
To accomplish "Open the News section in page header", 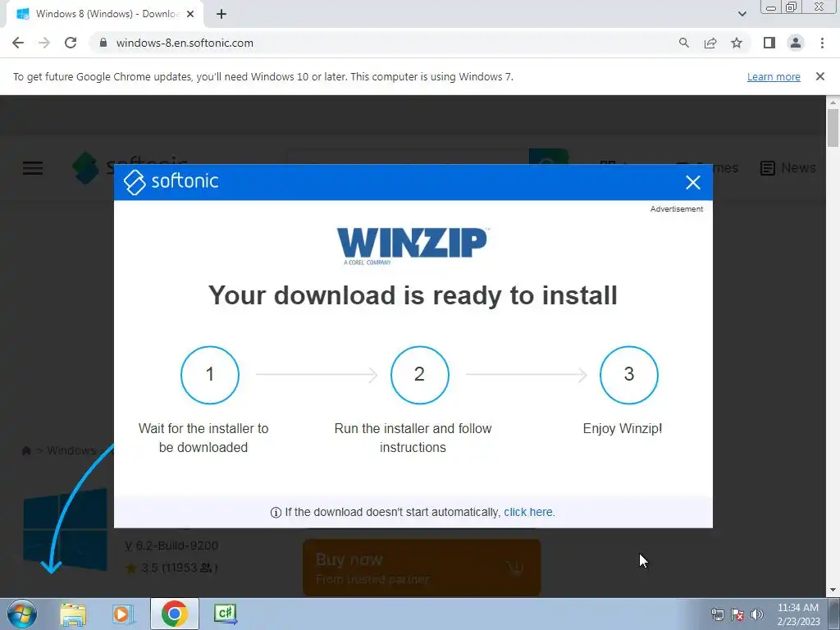I will coord(788,168).
